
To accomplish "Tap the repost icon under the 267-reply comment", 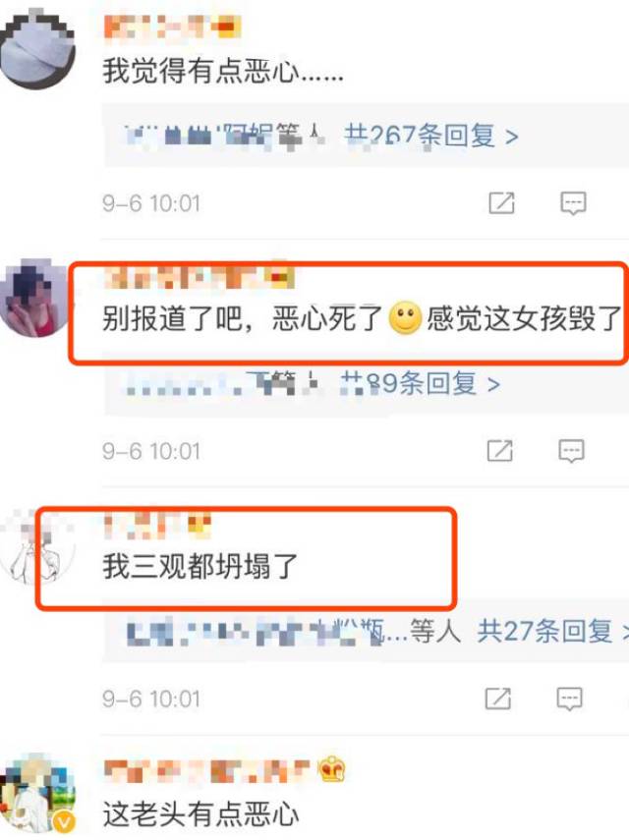I will [x=501, y=203].
